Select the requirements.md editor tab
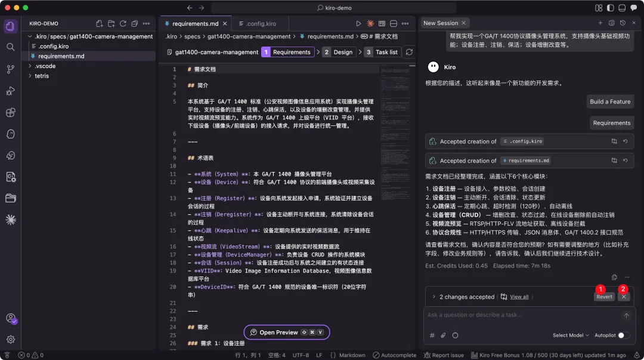Screen dimensions: 644x360 click(196, 23)
